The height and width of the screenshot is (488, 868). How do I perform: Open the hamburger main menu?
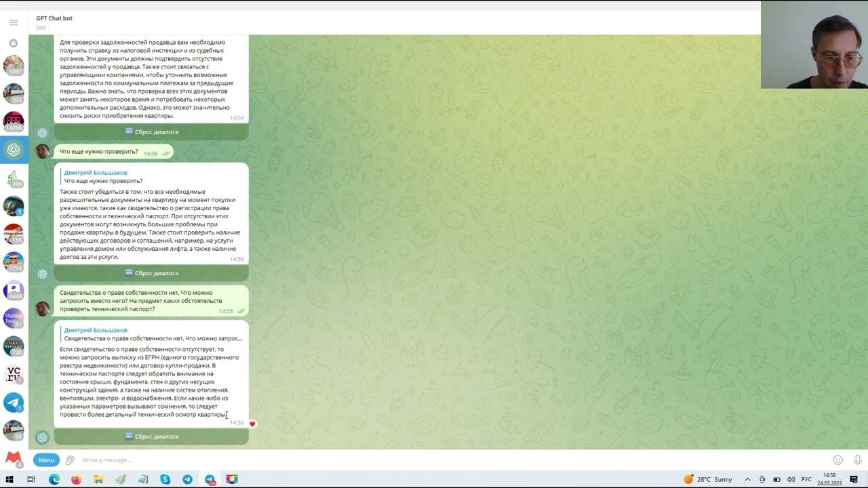(13, 22)
